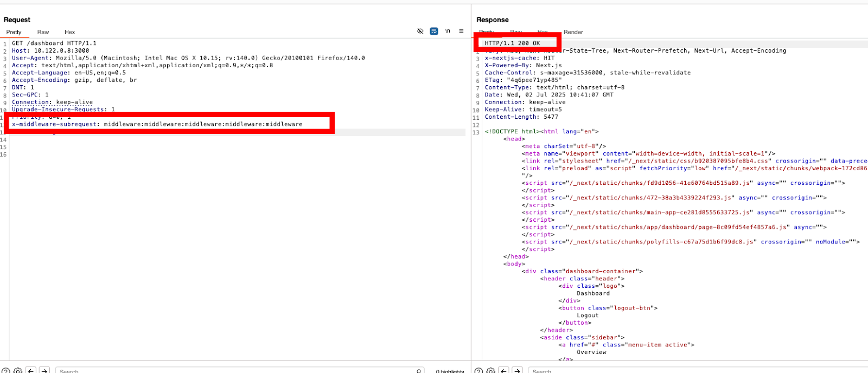The height and width of the screenshot is (373, 868).
Task: Toggle hide non-printable characters eye icon in Request
Action: click(420, 31)
